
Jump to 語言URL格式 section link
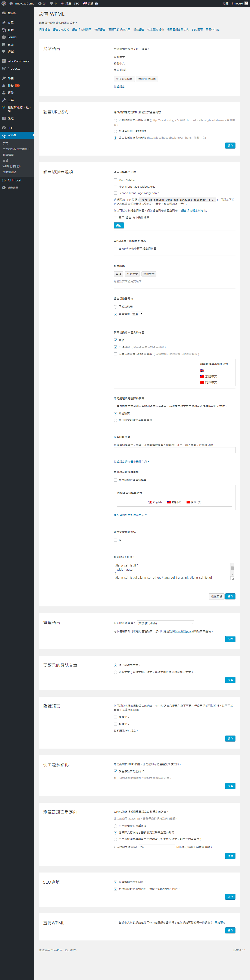pyautogui.click(x=61, y=30)
